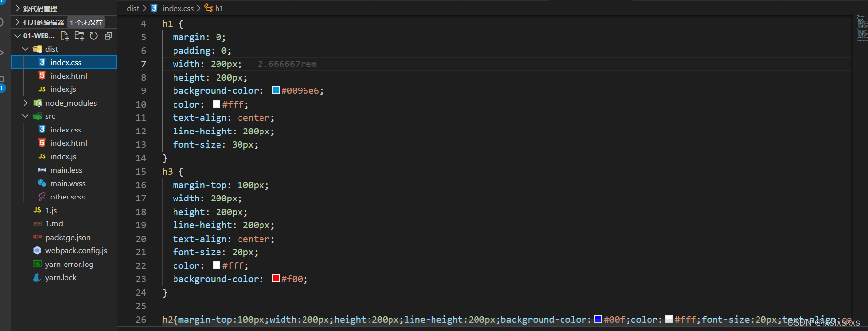
Task: Click the h1 symbol breadcrumb
Action: pyautogui.click(x=214, y=8)
